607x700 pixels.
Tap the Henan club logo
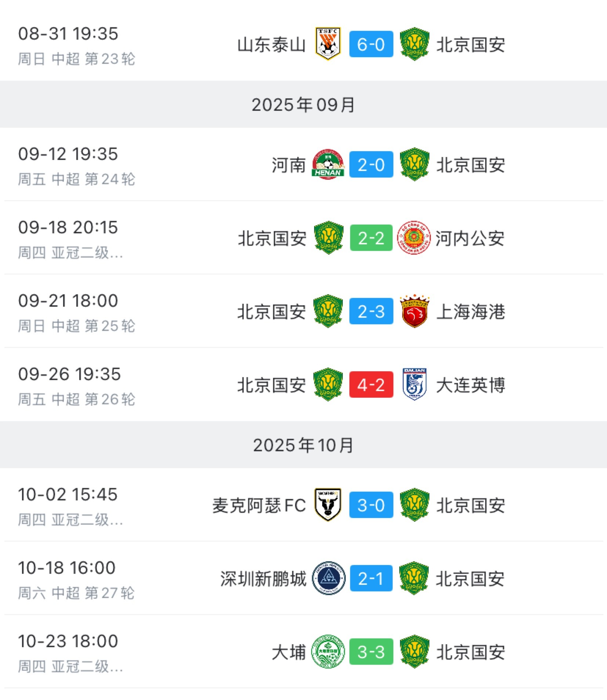(328, 164)
